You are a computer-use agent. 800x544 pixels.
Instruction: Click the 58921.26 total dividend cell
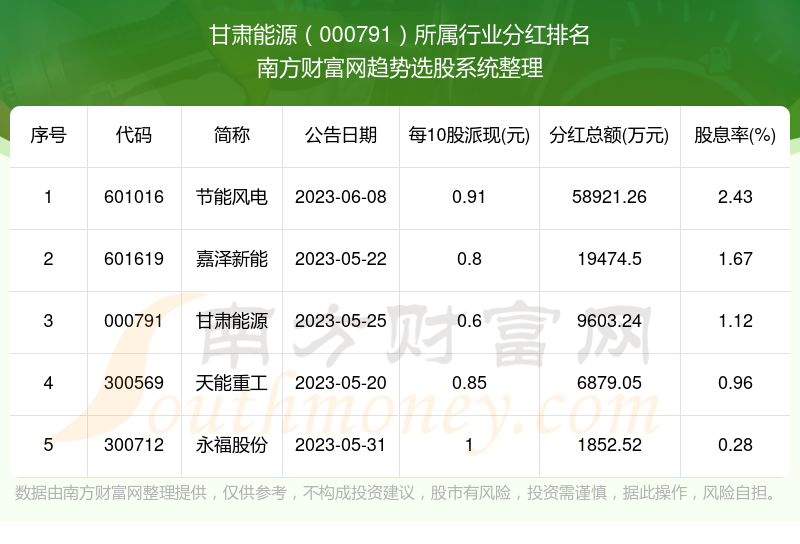pos(610,197)
